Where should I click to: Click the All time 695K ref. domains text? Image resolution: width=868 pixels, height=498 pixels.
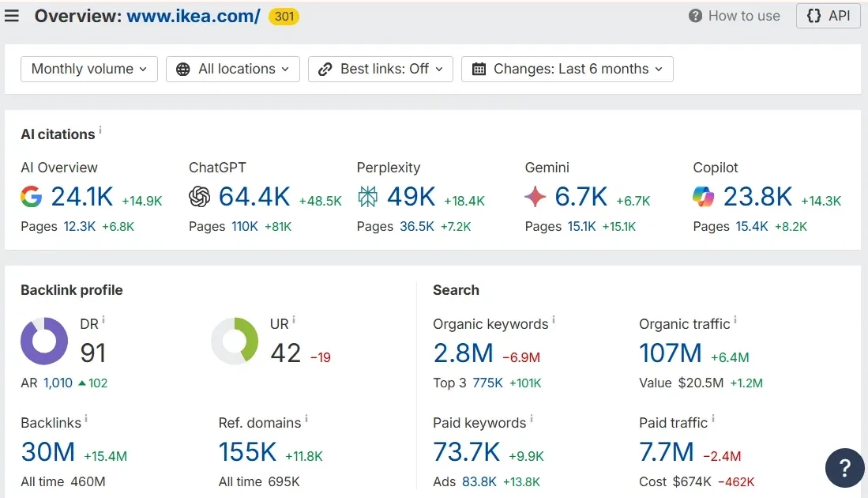click(259, 481)
